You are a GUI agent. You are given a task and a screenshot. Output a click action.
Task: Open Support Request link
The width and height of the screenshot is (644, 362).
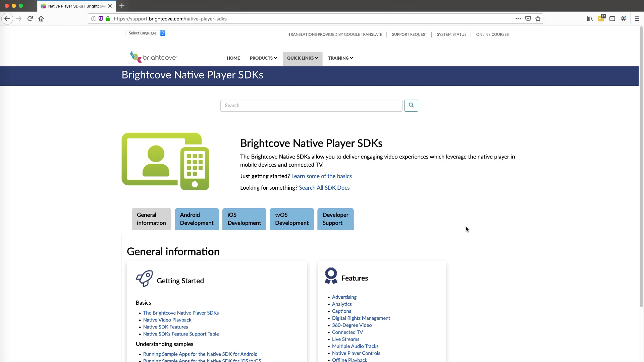click(410, 35)
